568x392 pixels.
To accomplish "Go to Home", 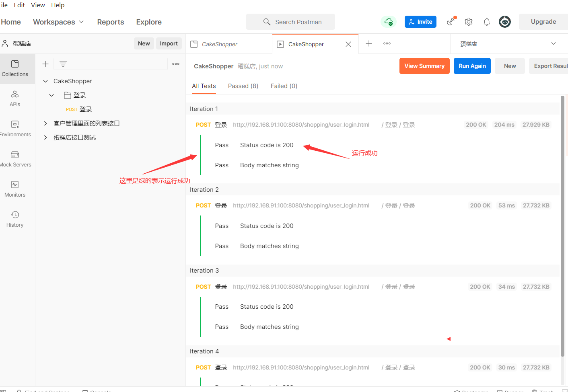I will point(11,22).
